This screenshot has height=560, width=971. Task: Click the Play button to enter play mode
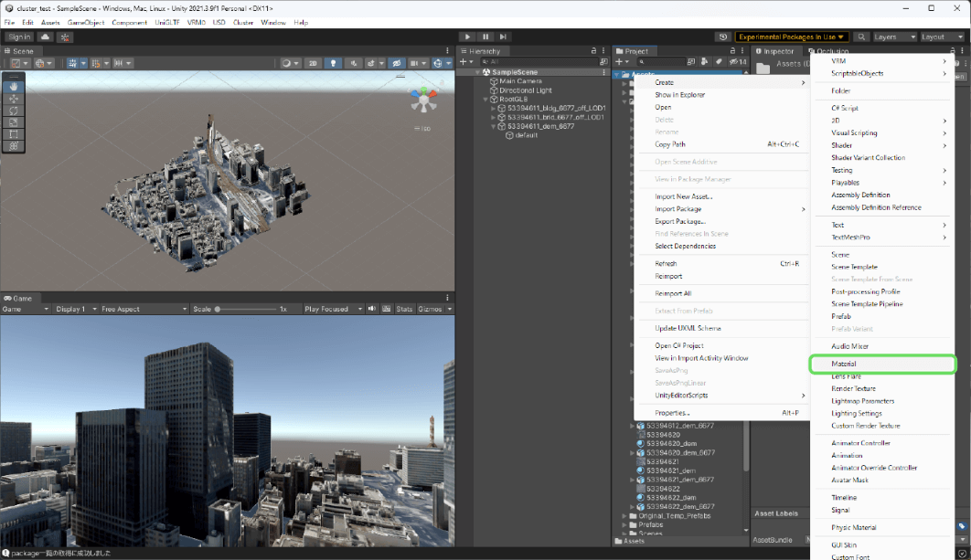(x=468, y=37)
